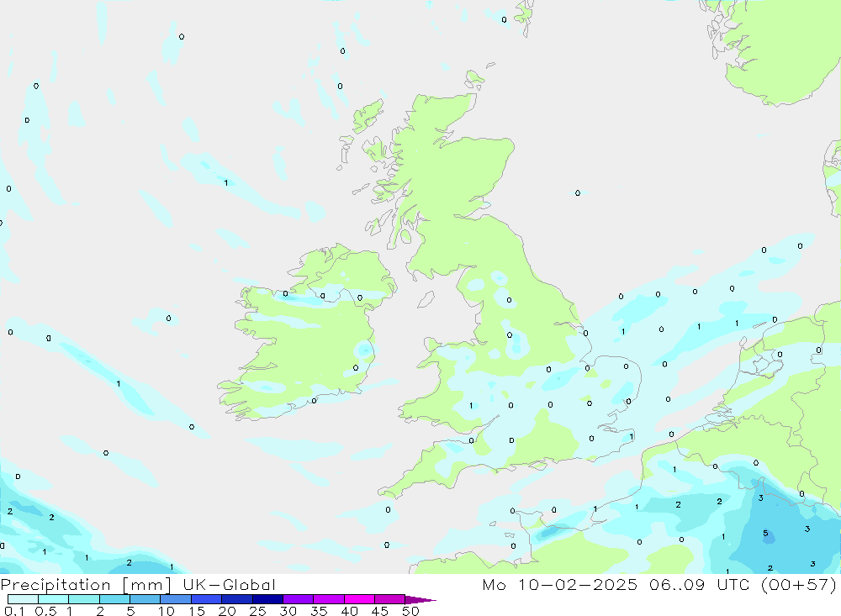
Task: Click the 15–20 mm legend swatch
Action: [207, 599]
